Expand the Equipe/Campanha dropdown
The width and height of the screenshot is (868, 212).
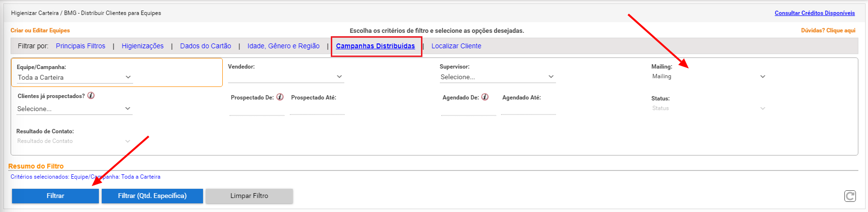pyautogui.click(x=75, y=77)
